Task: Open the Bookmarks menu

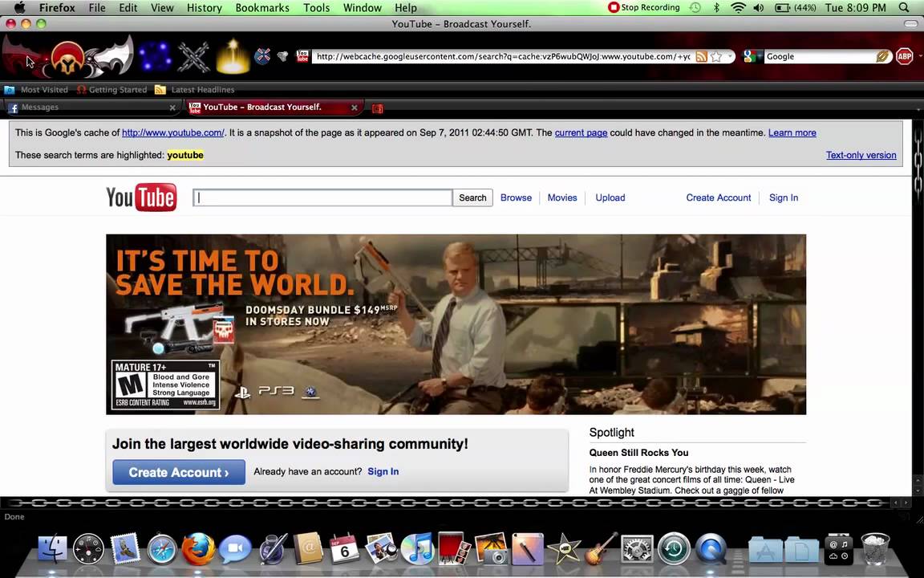Action: (x=261, y=8)
